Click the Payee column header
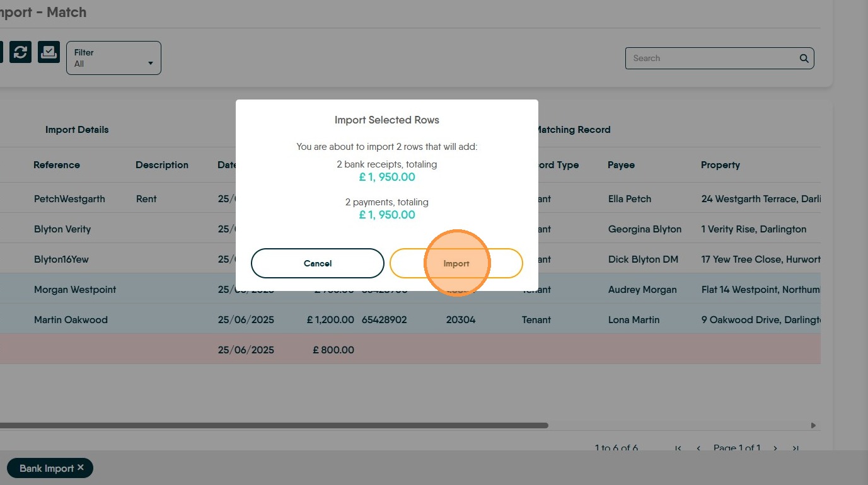868x485 pixels. [x=621, y=165]
